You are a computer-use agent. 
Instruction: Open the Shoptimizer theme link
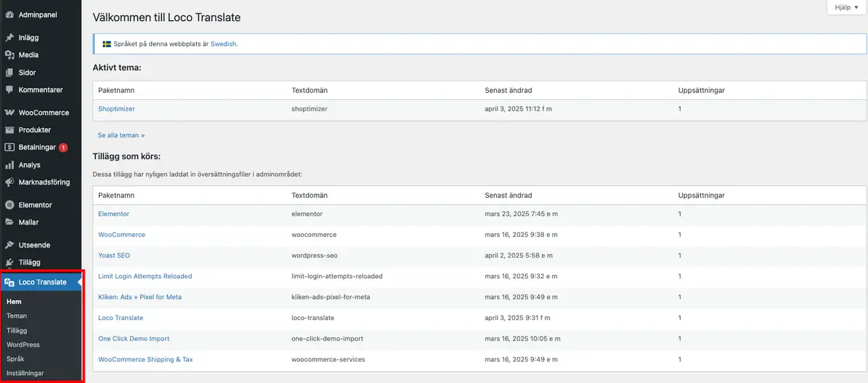(116, 109)
